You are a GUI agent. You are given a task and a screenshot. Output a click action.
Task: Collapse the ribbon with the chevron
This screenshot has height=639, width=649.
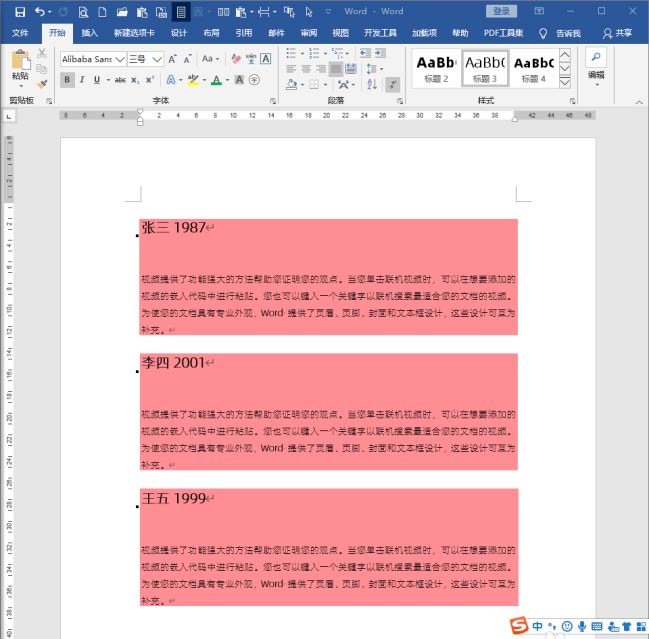pyautogui.click(x=639, y=102)
